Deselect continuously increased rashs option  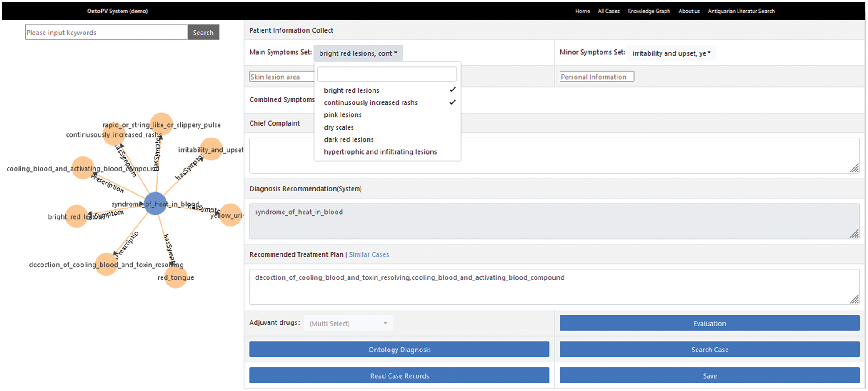click(x=370, y=102)
